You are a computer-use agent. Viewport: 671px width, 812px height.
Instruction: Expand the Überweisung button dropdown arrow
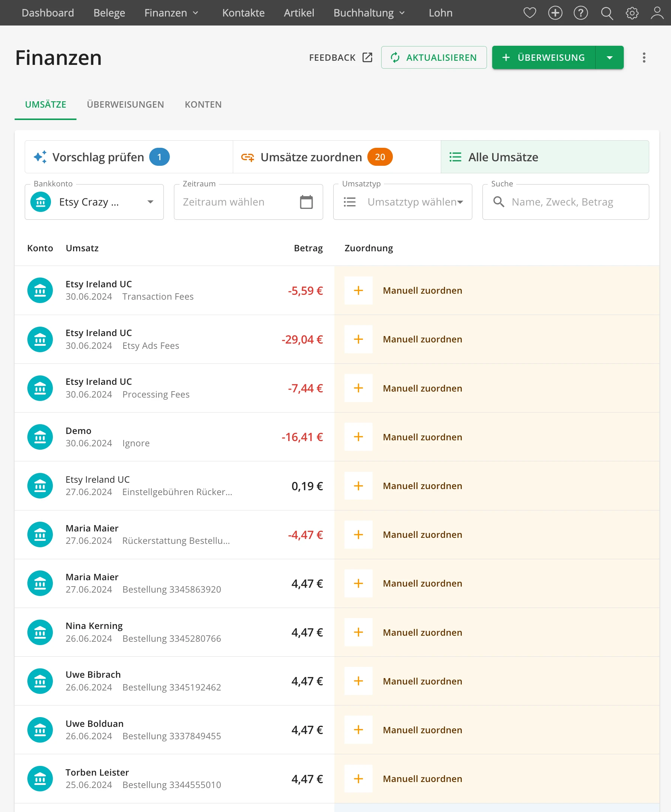(x=610, y=58)
